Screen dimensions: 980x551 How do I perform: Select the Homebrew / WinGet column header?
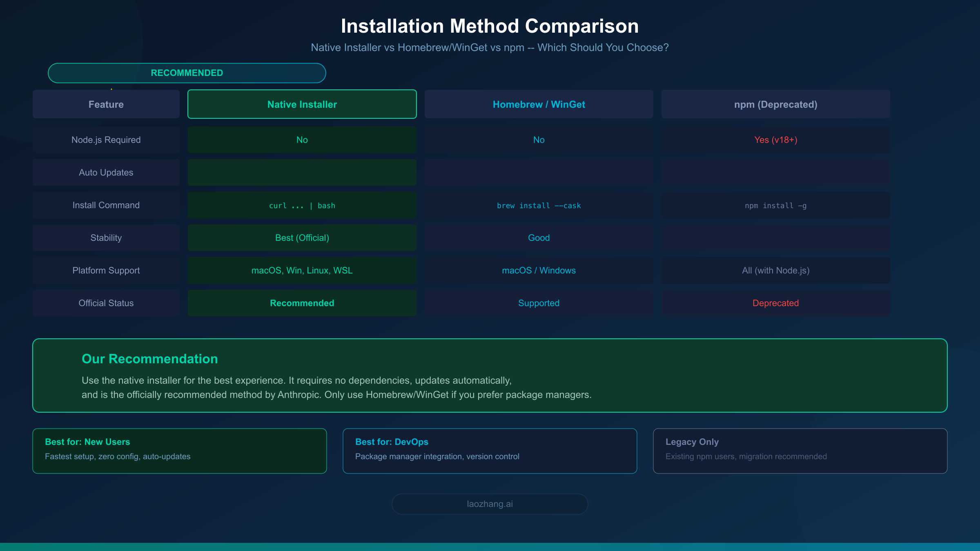[x=539, y=104]
